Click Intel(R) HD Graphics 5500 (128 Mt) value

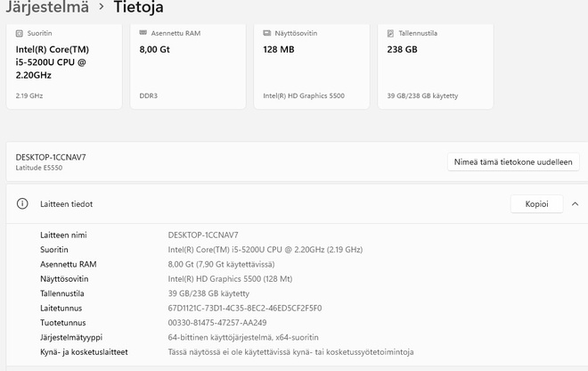click(230, 279)
